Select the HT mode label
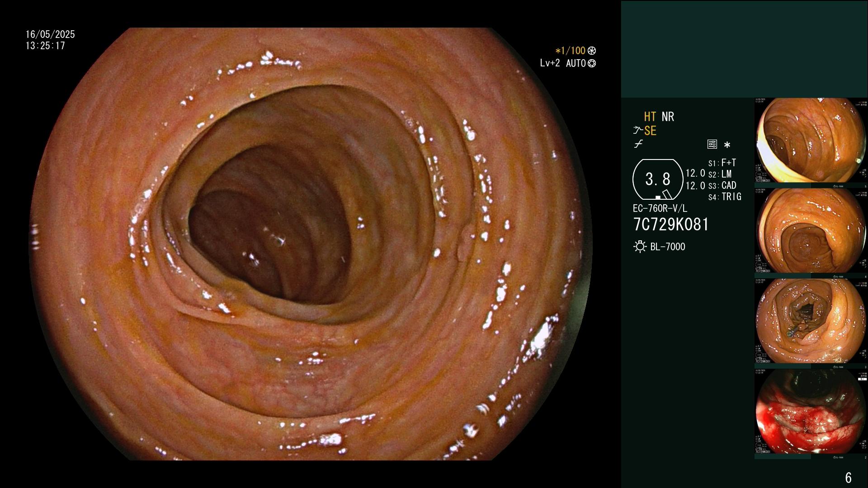 [x=650, y=117]
